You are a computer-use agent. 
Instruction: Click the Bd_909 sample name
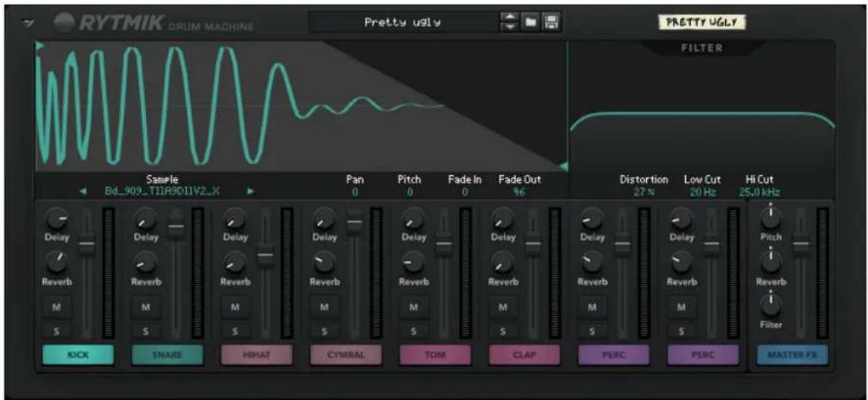162,192
